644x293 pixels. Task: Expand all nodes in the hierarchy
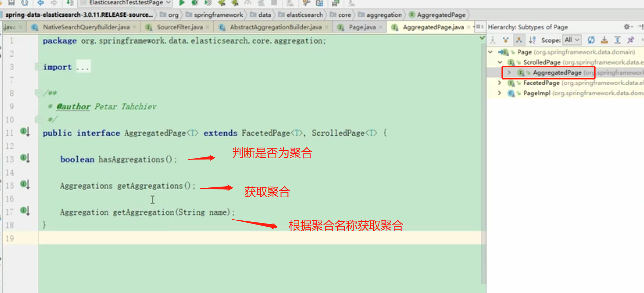click(x=618, y=40)
